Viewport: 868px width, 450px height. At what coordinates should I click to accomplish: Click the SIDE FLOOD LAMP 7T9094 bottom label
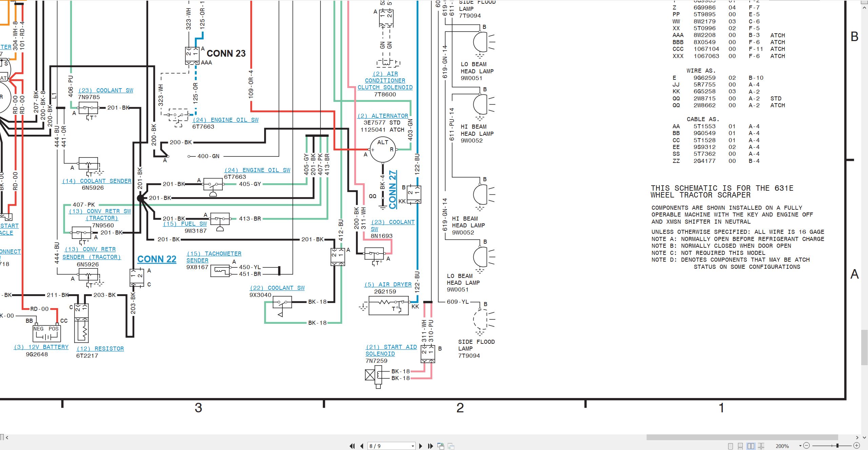pos(476,349)
